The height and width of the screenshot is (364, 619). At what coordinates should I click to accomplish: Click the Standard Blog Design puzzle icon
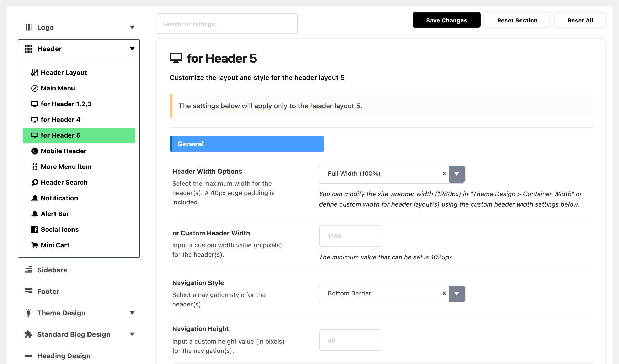pos(29,334)
